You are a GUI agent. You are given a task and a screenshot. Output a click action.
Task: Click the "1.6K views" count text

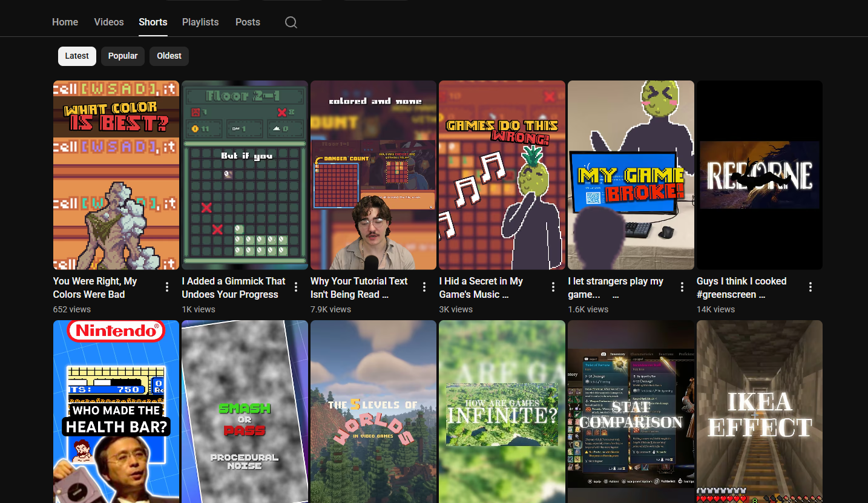[x=588, y=309]
